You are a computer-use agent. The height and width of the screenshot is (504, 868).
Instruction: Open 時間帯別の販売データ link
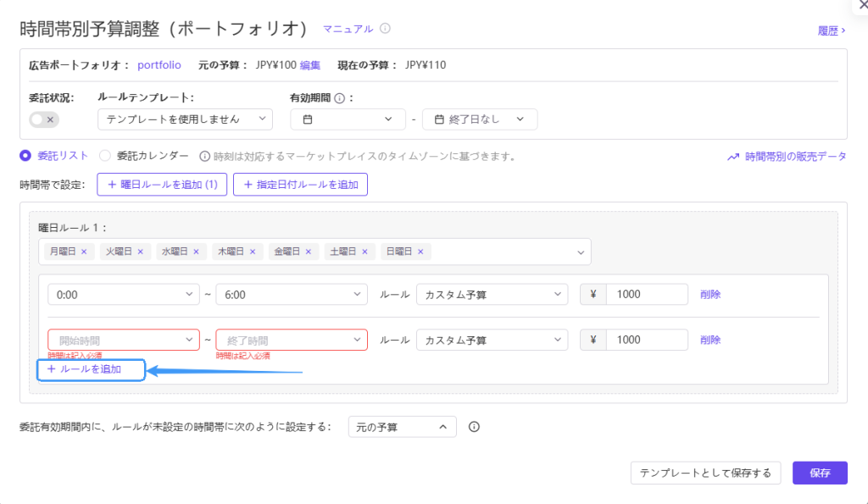coord(795,157)
